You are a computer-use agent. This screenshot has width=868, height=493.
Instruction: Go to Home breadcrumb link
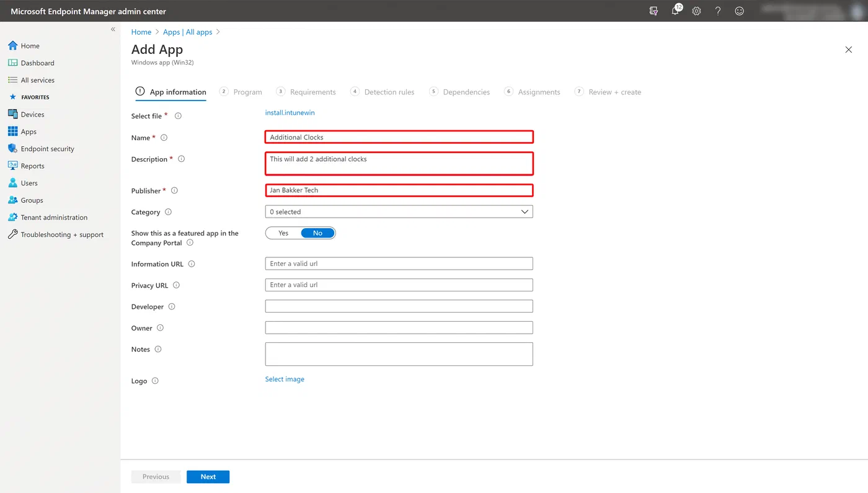pyautogui.click(x=141, y=32)
